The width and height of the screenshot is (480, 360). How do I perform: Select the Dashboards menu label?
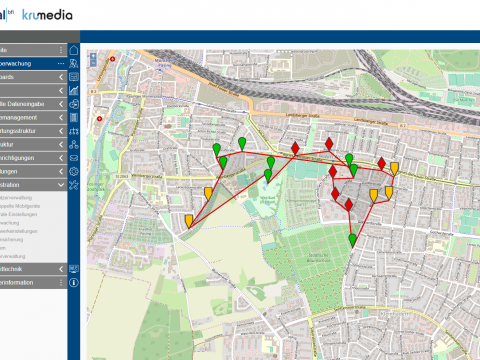point(7,77)
